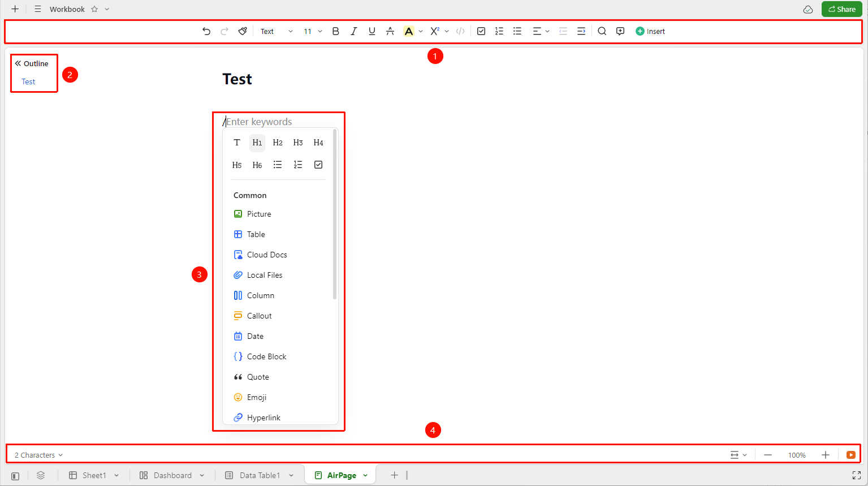
Task: Toggle Underline formatting
Action: point(372,31)
